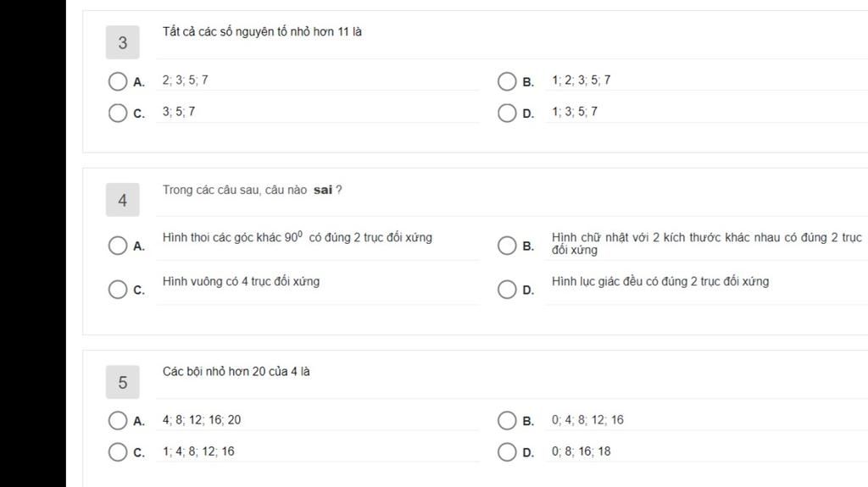Click the question number 5 badge
Viewport: 868px width, 487px height.
coord(123,383)
